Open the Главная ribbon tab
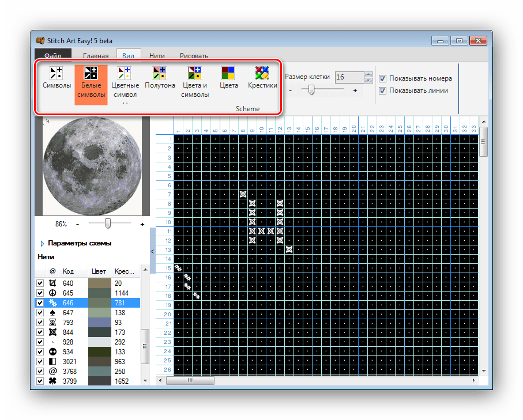Screen dimensions: 523x420 [x=96, y=56]
